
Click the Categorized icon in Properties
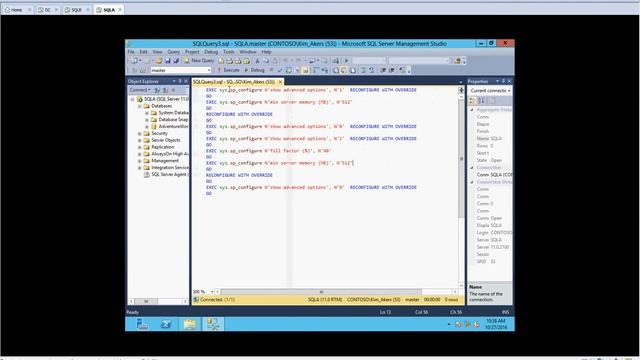coord(472,100)
